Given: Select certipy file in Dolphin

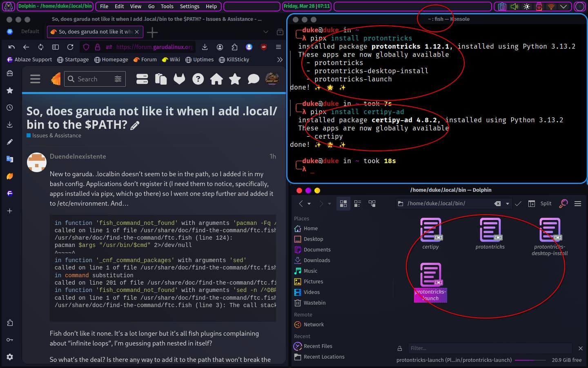Looking at the screenshot, I should tap(430, 233).
